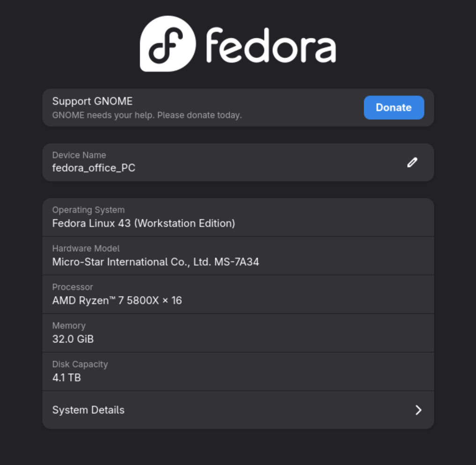The image size is (476, 465).
Task: Click the Donate button
Action: coord(394,108)
